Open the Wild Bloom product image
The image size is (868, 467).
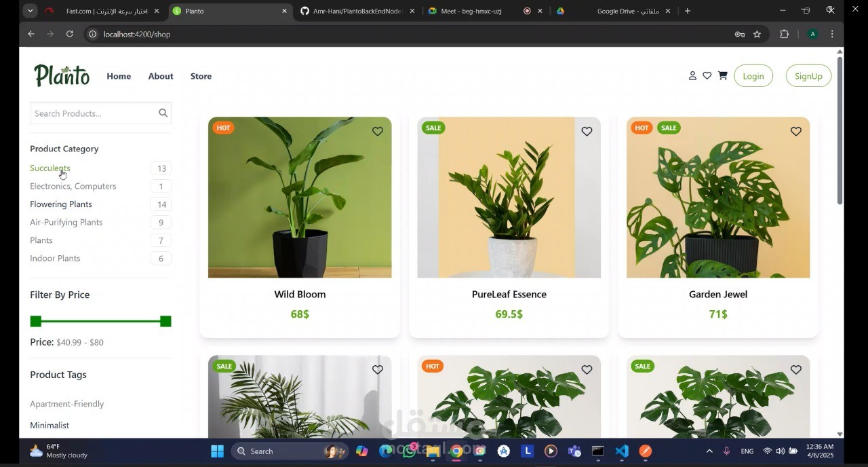pos(300,198)
